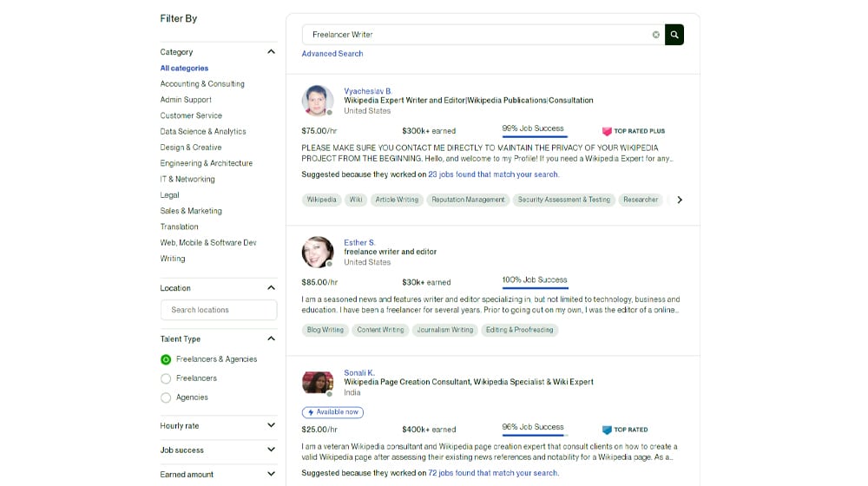Filter by Admin Support category

(186, 100)
